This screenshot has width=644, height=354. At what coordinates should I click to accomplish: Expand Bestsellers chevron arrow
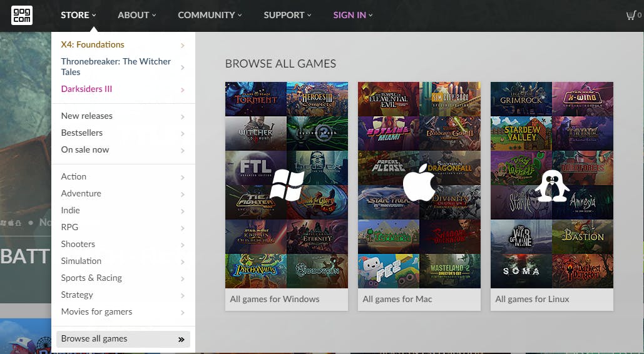point(183,134)
